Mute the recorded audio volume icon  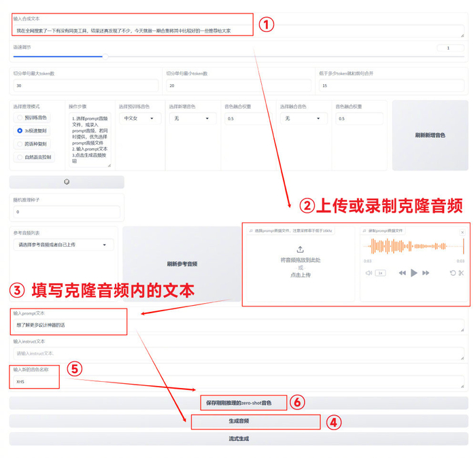369,273
